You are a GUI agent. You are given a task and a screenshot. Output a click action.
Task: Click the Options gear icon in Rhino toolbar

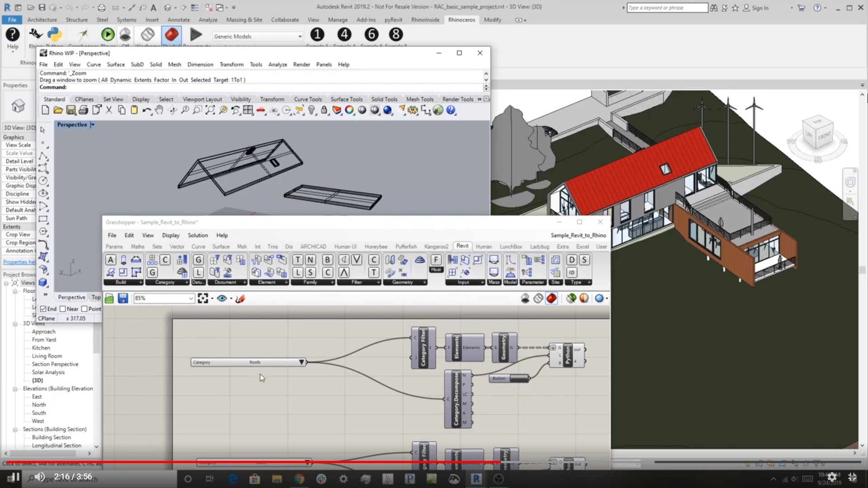413,110
